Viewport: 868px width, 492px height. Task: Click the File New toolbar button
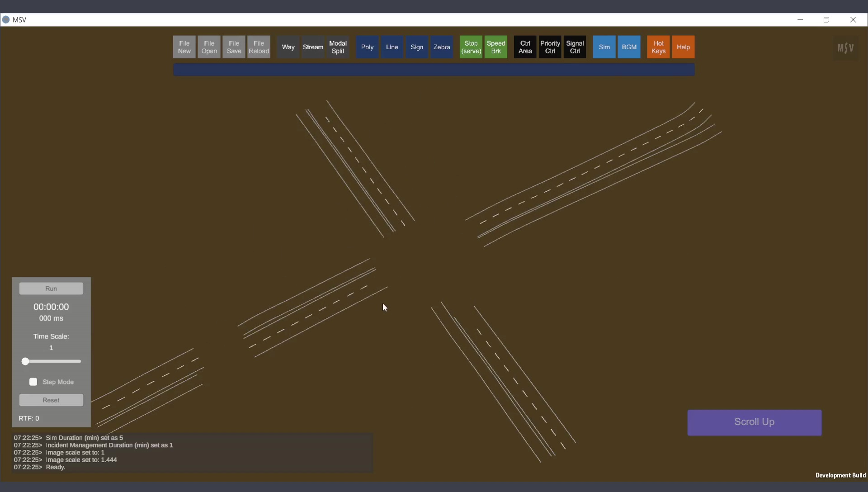[184, 47]
